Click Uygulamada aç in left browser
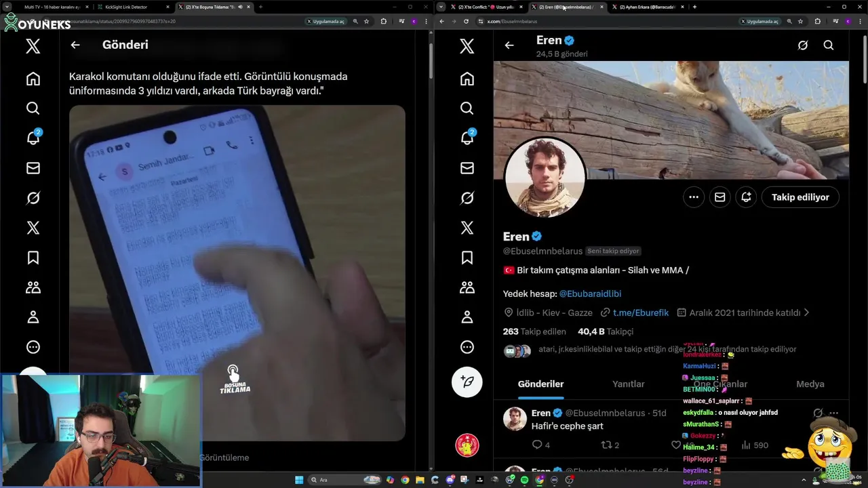This screenshot has height=488, width=868. tap(325, 21)
